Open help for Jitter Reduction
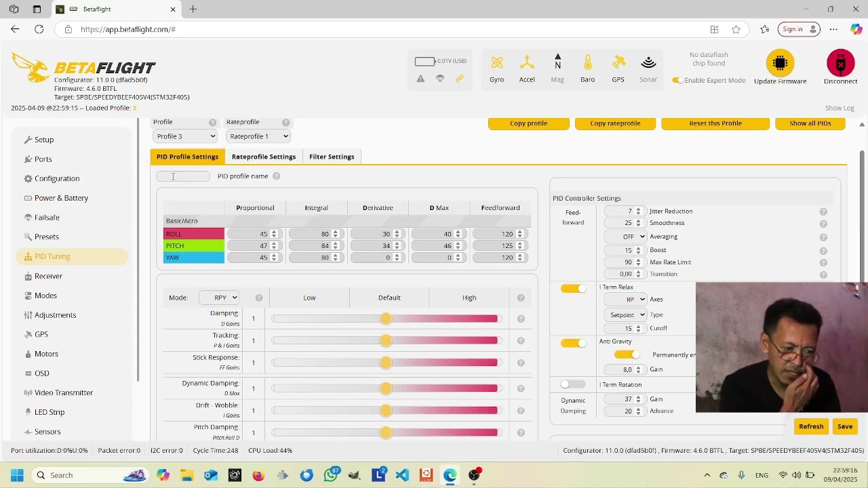The height and width of the screenshot is (488, 868). pyautogui.click(x=823, y=211)
